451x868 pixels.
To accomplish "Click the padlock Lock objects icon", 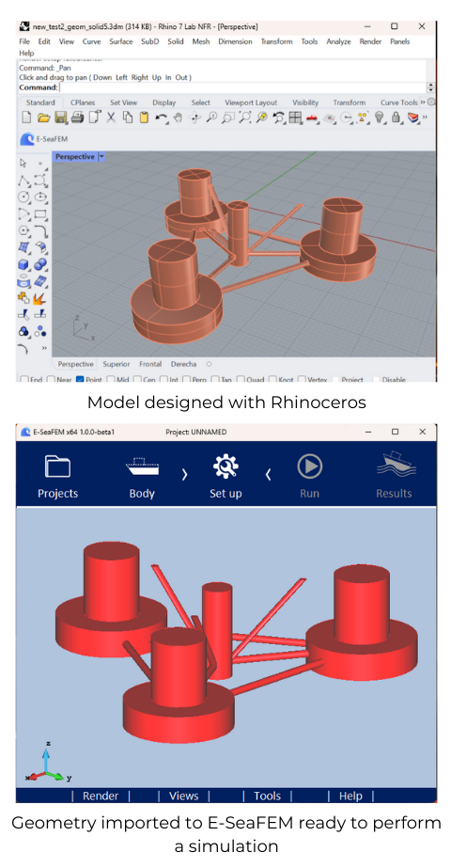I will [396, 118].
